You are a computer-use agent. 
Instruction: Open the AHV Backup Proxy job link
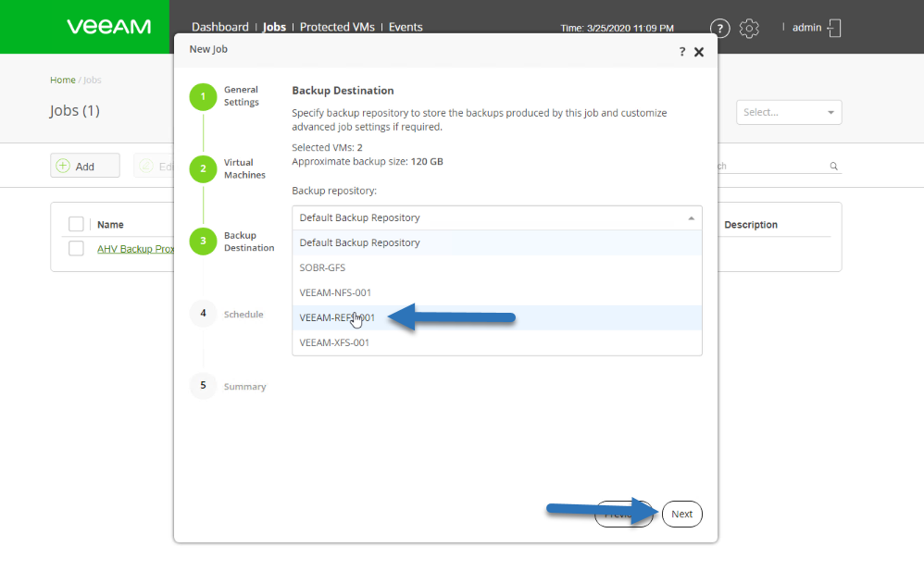(135, 249)
